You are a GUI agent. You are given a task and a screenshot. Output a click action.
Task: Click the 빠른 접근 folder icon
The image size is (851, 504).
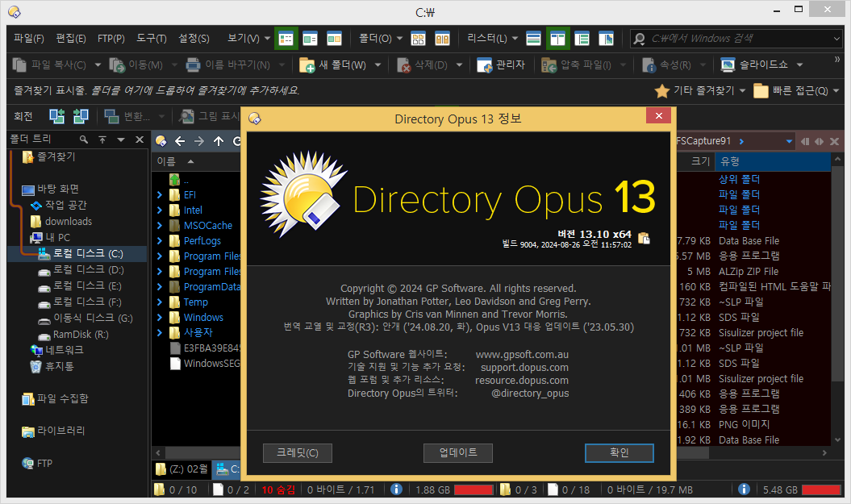761,91
